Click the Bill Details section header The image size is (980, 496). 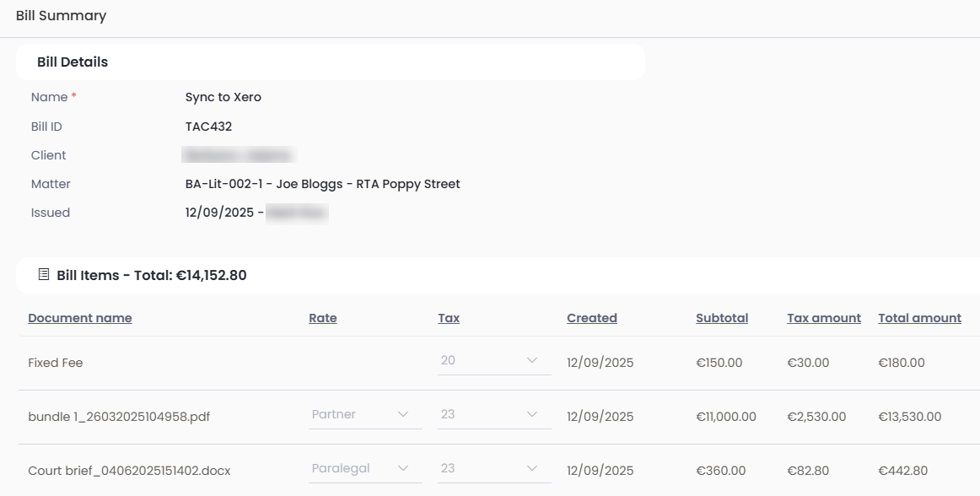pyautogui.click(x=73, y=62)
